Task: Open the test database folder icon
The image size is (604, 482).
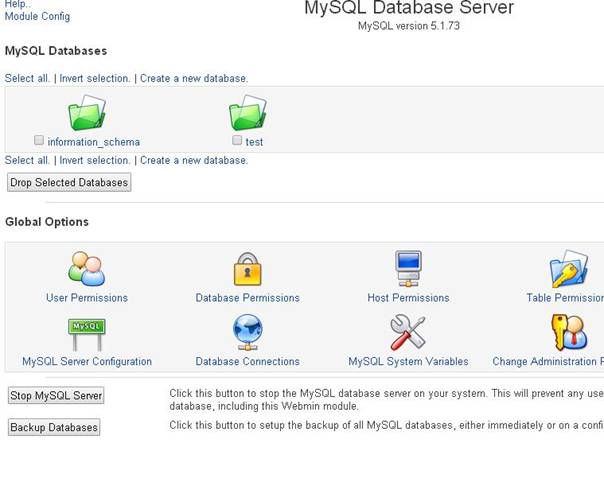Action: pos(248,113)
